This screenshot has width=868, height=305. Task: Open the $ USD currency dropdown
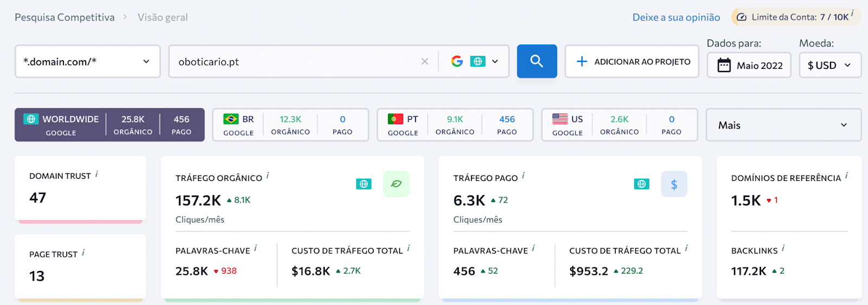(x=830, y=65)
